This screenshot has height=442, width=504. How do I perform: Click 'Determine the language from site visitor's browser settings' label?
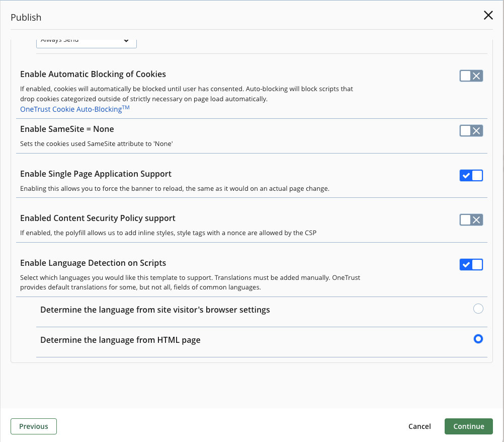coord(155,310)
